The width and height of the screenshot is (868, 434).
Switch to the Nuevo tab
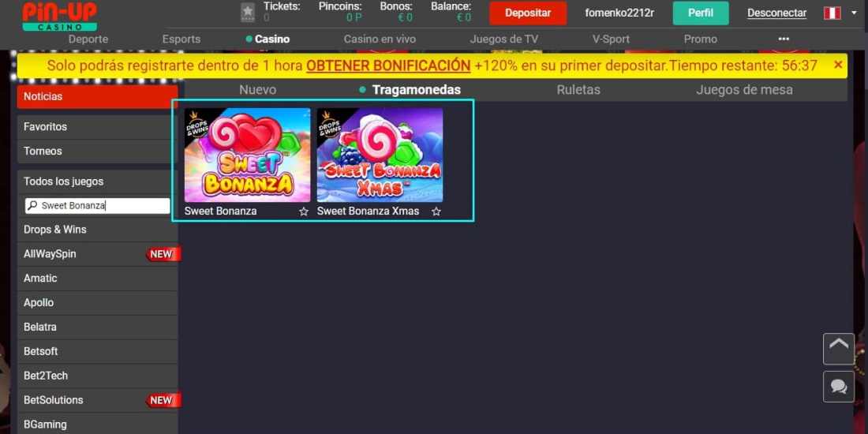(x=257, y=90)
